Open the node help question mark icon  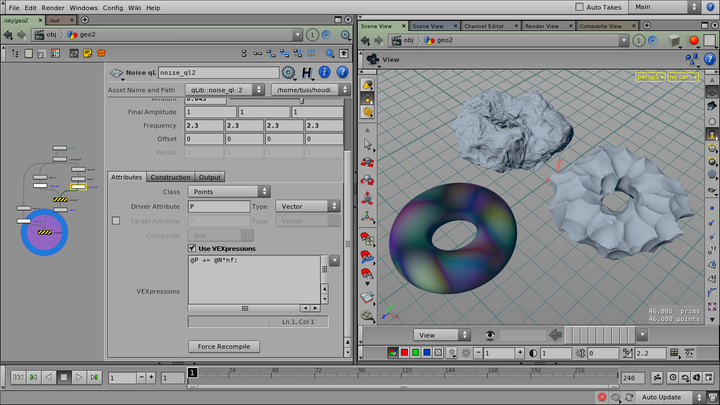(x=342, y=73)
